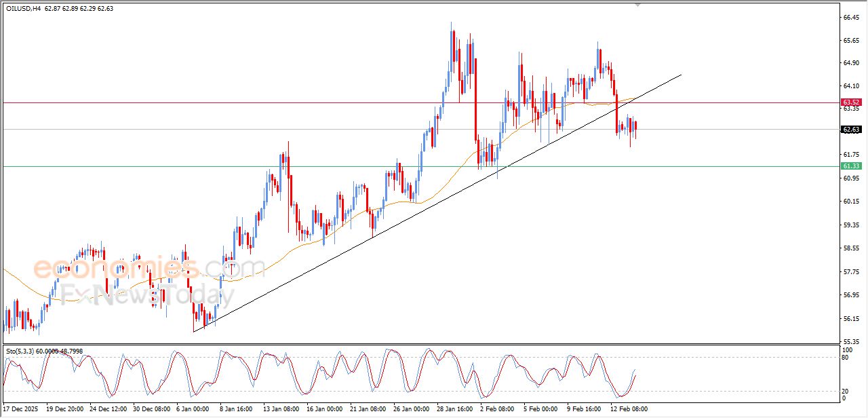Click the OILUSD,H4 chart title
This screenshot has width=868, height=418.
[24, 9]
